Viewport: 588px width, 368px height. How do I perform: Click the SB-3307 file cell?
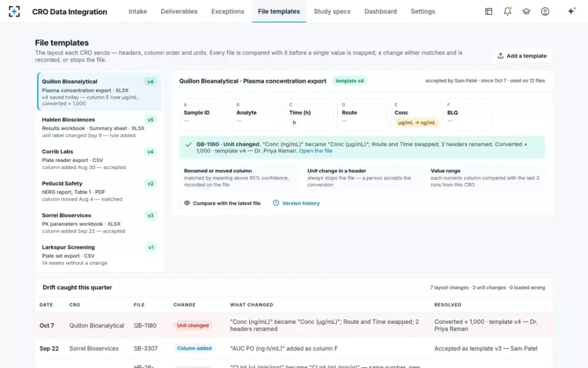click(146, 348)
